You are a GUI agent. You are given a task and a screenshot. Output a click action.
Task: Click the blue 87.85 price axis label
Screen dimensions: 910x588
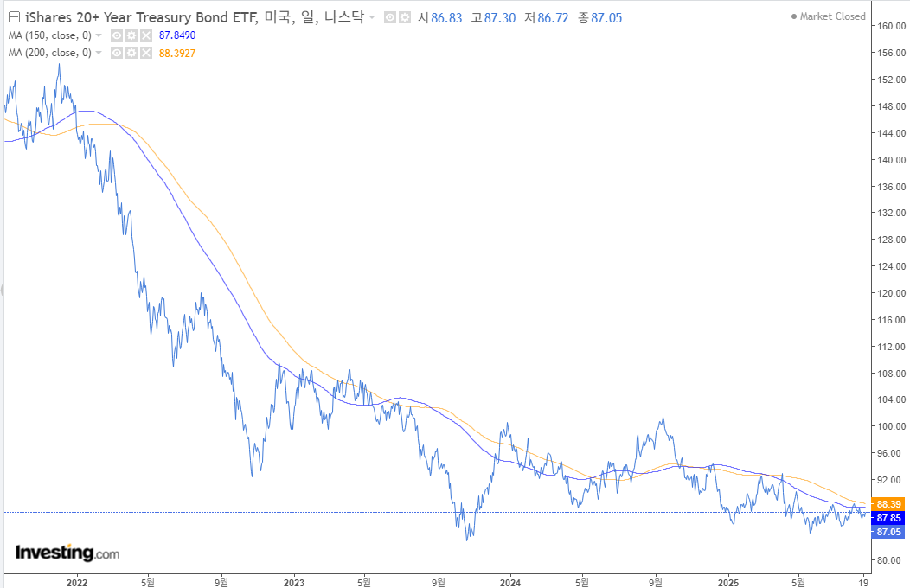click(x=888, y=518)
